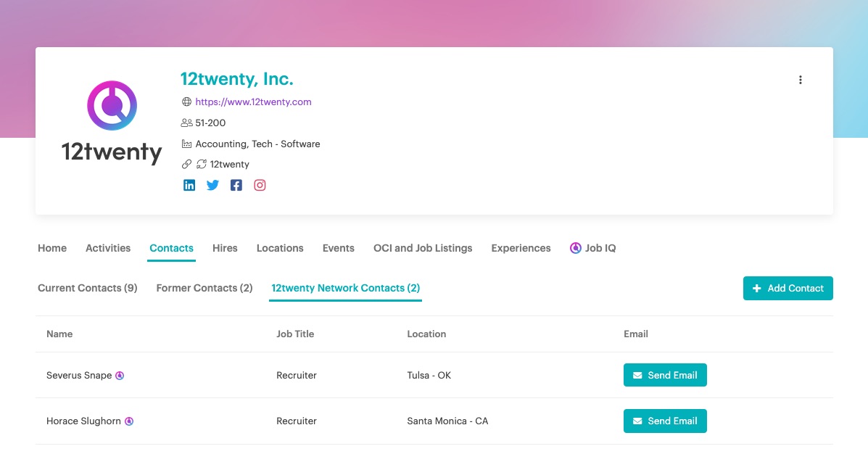The image size is (868, 454).
Task: Open the Experiences tab
Action: 521,248
